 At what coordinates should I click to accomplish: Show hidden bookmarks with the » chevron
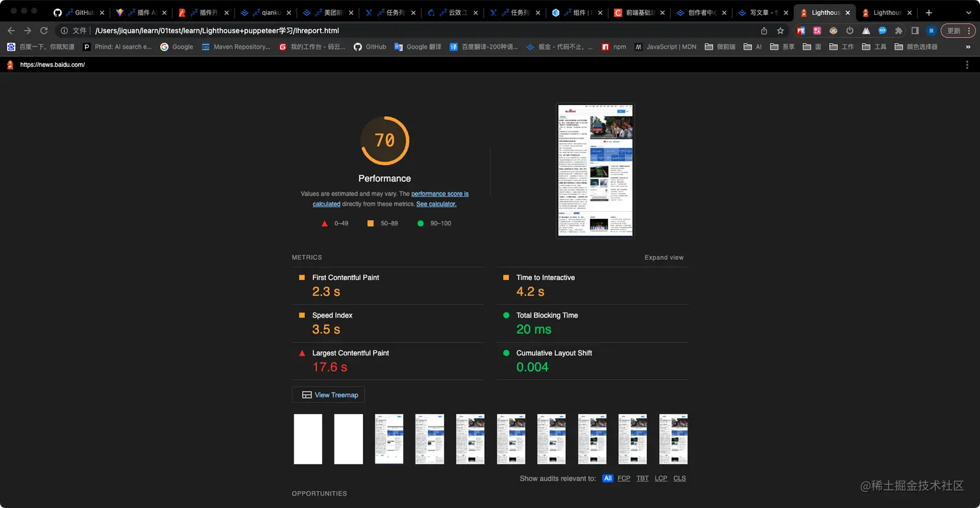(x=968, y=47)
